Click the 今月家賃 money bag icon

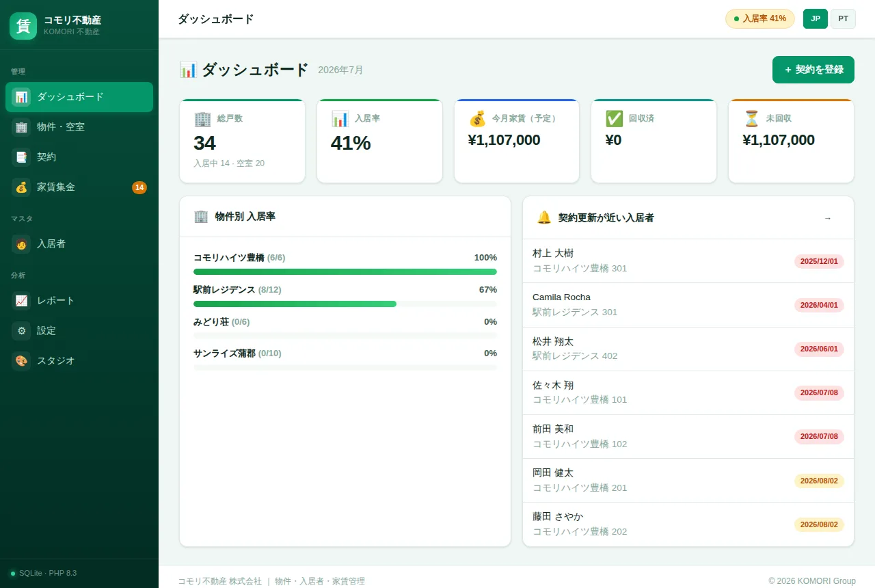[477, 119]
